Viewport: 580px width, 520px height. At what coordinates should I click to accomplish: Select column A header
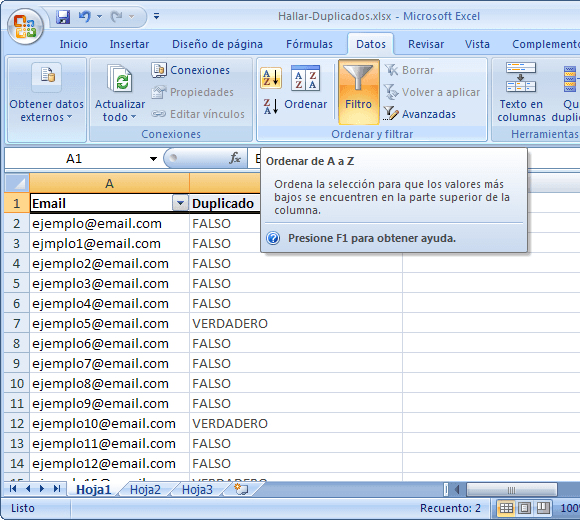pyautogui.click(x=109, y=183)
